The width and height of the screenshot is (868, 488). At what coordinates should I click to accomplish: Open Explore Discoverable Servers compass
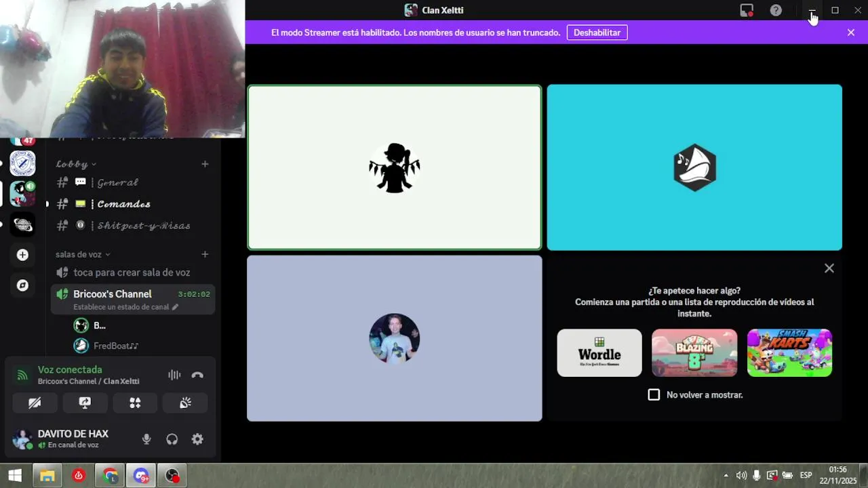[x=22, y=285]
